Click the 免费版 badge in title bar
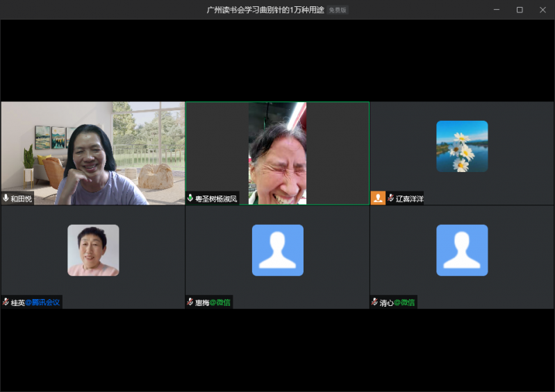 (x=338, y=10)
